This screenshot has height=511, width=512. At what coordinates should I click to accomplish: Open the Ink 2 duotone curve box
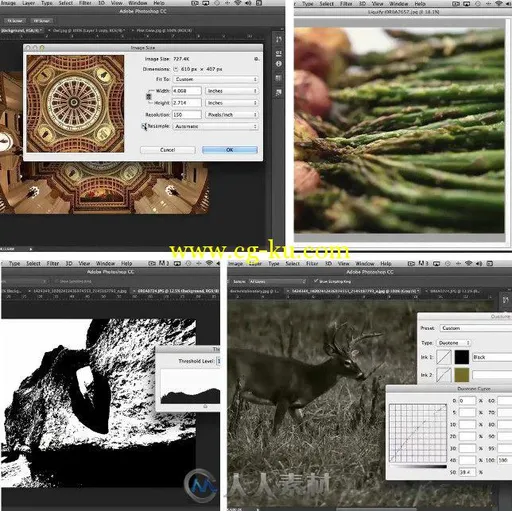tap(444, 375)
